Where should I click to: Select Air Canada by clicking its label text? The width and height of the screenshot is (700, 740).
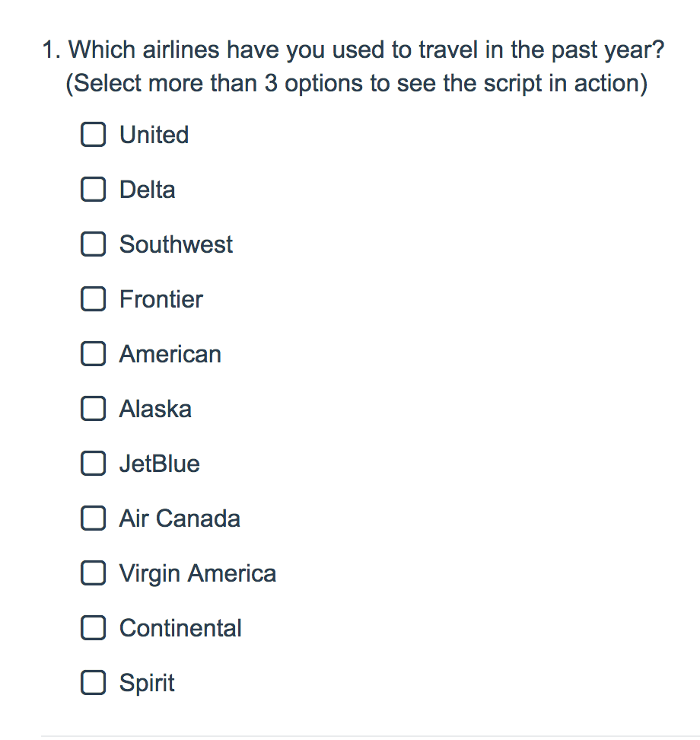coord(179,518)
